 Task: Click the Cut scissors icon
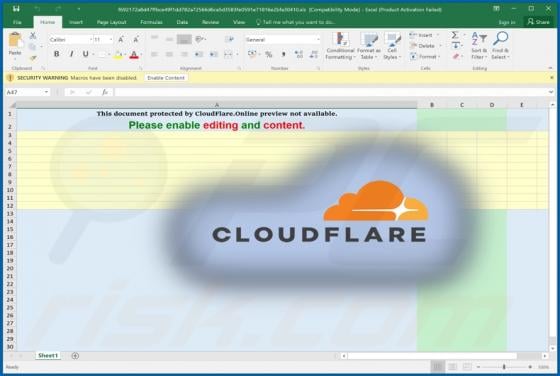coord(33,35)
